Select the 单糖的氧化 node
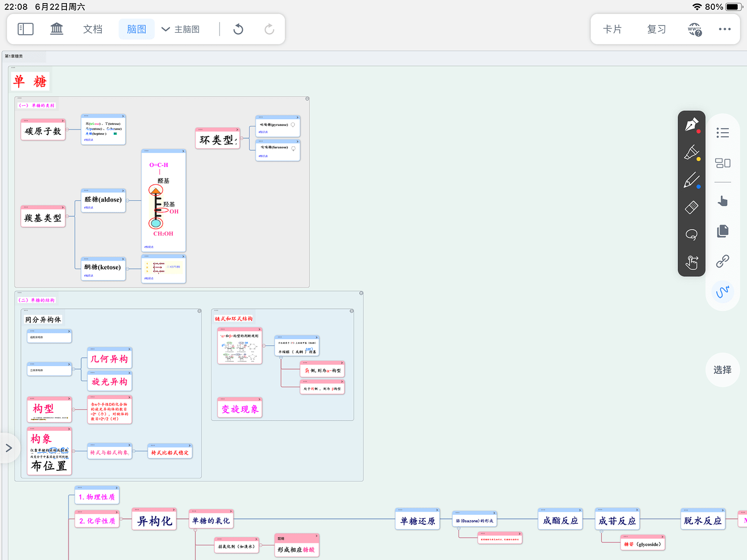The height and width of the screenshot is (560, 747). pos(210,520)
